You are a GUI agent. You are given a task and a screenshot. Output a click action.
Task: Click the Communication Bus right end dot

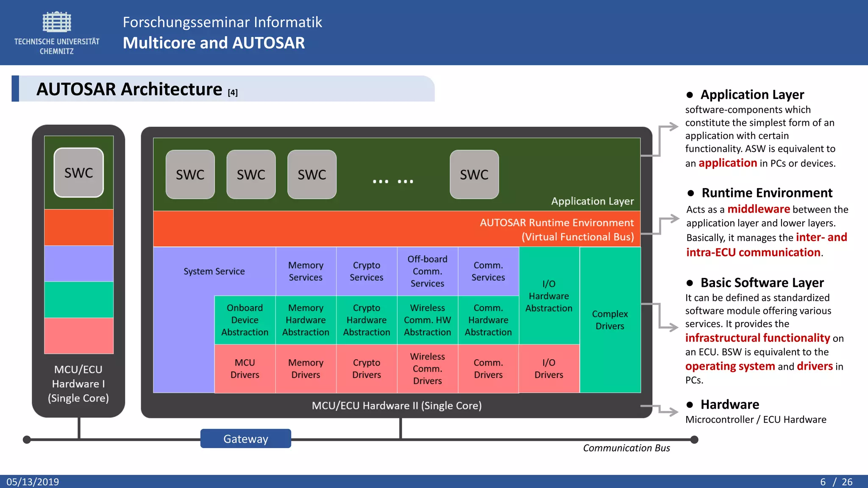[694, 440]
